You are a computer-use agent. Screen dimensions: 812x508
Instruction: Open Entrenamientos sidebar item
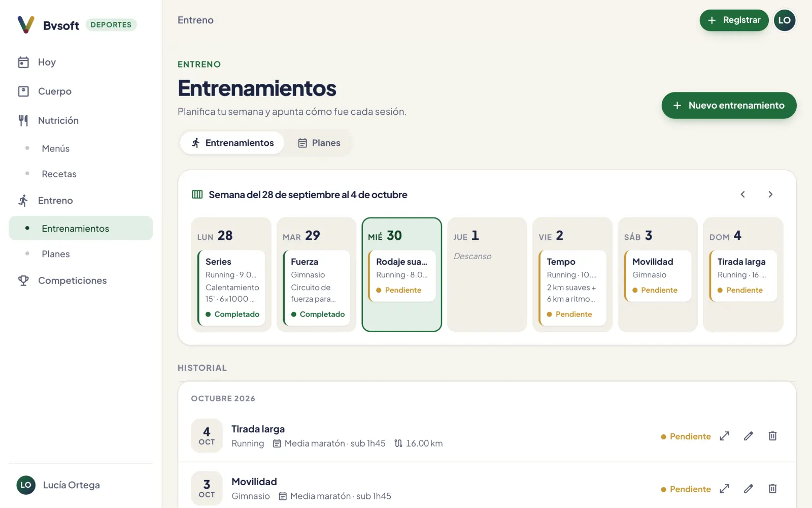(x=81, y=229)
